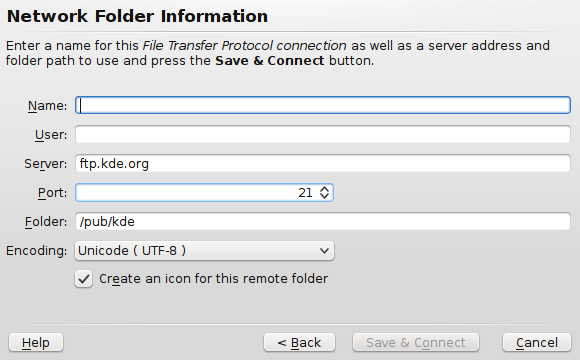Click the Folder field containing /pub/kde
The image size is (580, 360).
(x=323, y=222)
